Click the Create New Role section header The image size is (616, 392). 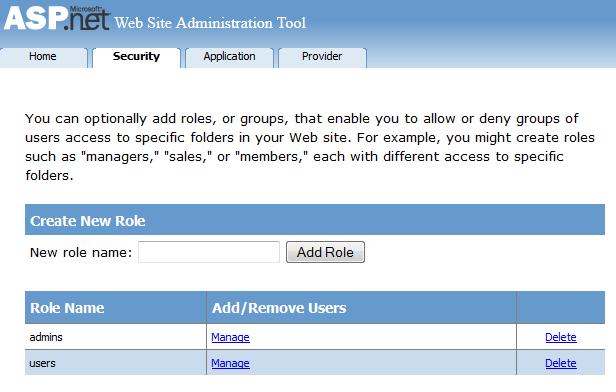315,220
